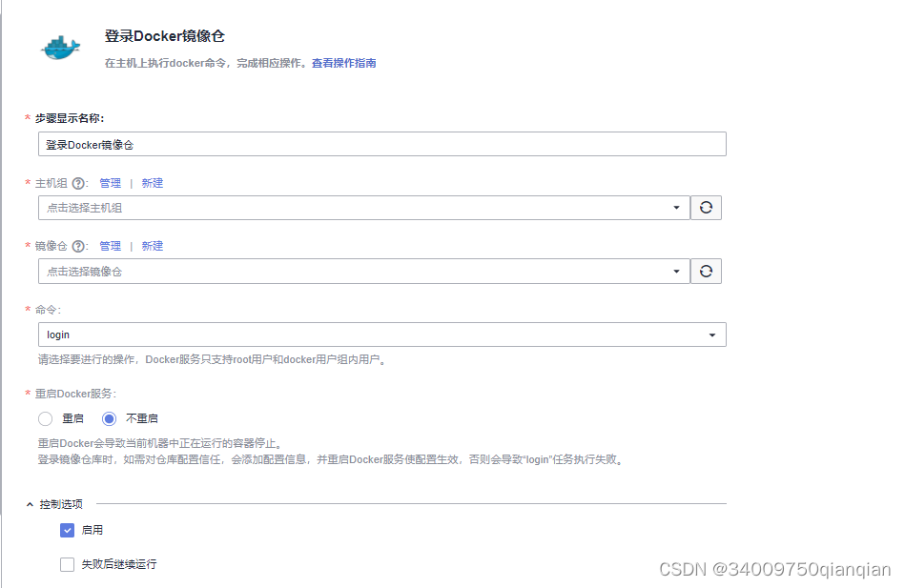The image size is (905, 588).
Task: Click 新建 link next to 镜像仓
Action: tap(153, 246)
